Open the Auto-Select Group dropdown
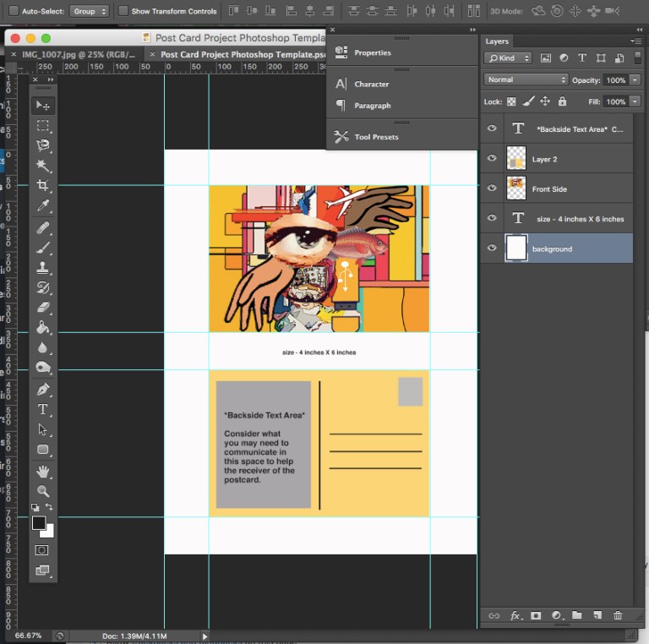Screen dimensions: 649x644 click(x=90, y=11)
